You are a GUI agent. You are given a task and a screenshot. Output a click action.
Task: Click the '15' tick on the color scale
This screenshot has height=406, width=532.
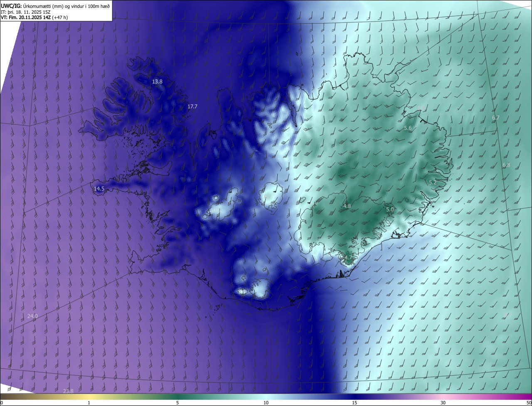click(355, 403)
